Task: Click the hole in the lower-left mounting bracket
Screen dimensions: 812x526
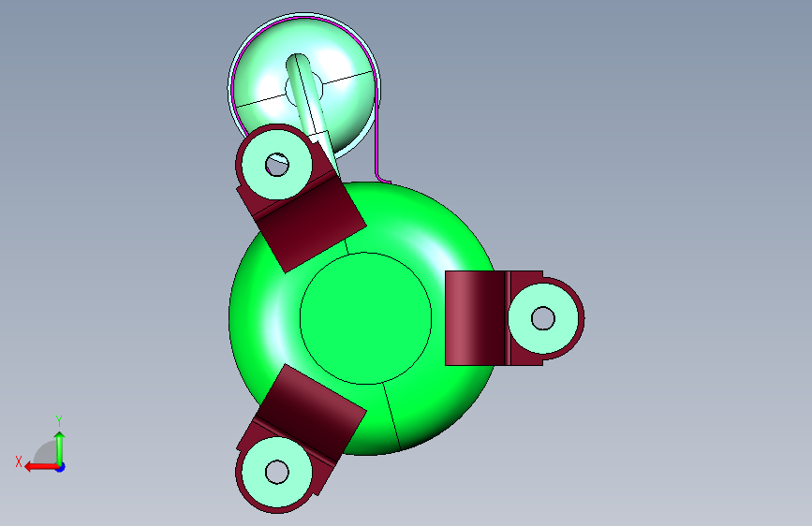Action: click(x=277, y=472)
